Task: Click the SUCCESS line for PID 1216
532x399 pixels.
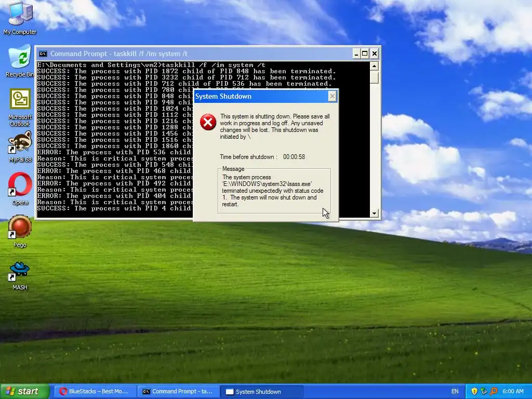Action: click(115, 121)
